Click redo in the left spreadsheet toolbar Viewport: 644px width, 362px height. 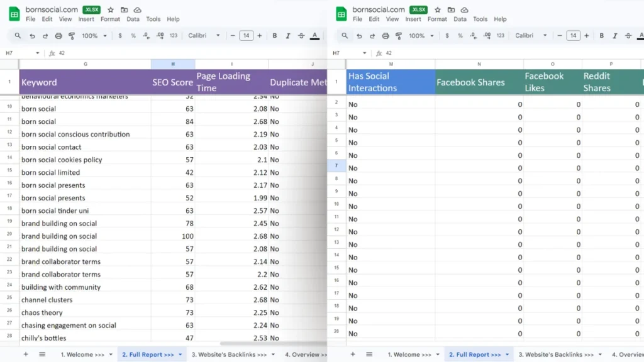pyautogui.click(x=45, y=36)
